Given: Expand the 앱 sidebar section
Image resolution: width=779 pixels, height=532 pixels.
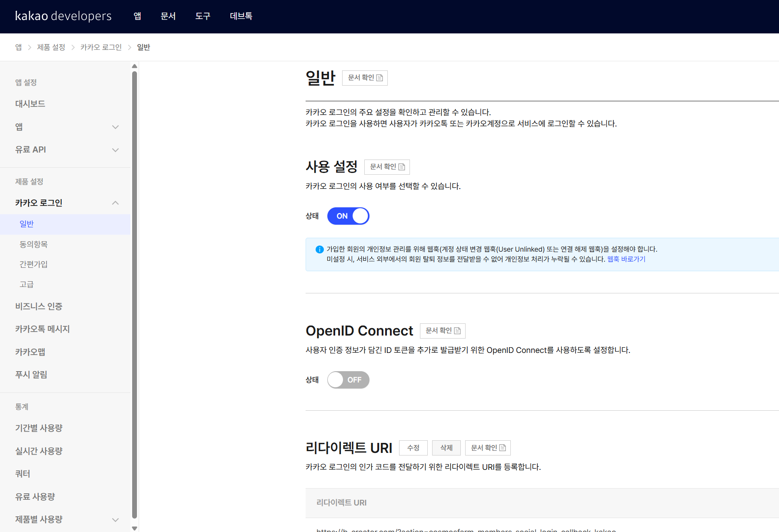Looking at the screenshot, I should [x=115, y=127].
